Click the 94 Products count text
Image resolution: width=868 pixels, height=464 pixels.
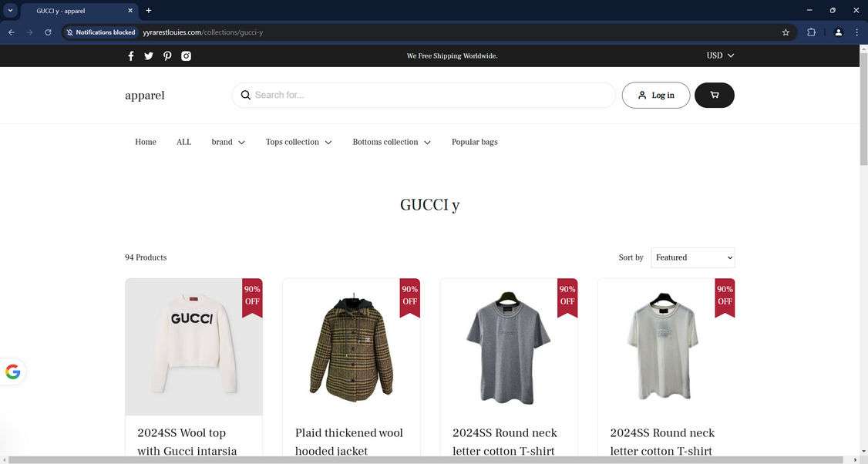pyautogui.click(x=146, y=257)
